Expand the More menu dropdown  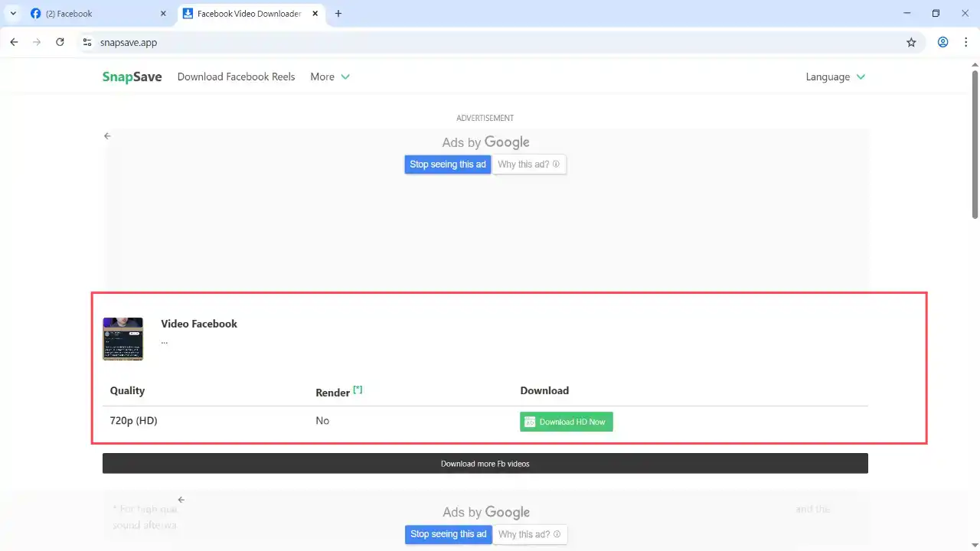point(329,77)
